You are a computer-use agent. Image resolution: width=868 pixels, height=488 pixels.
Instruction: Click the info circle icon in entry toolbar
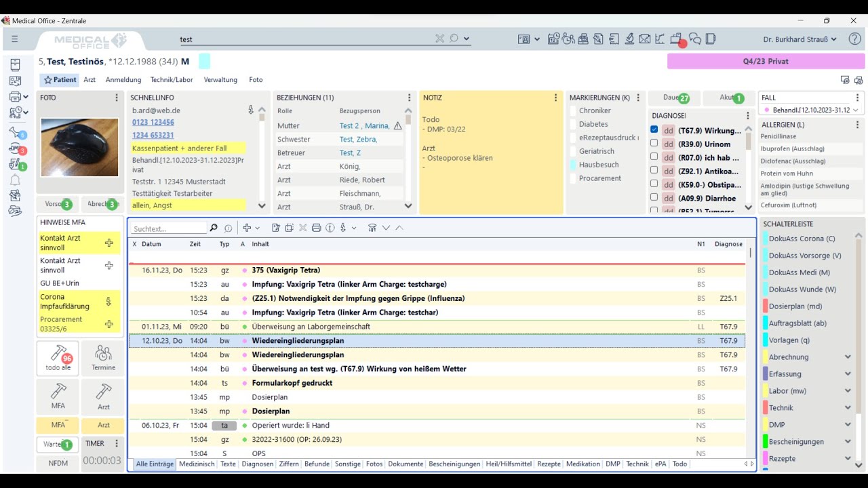pos(330,228)
